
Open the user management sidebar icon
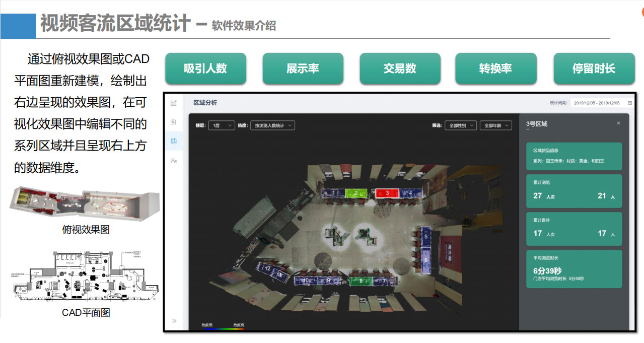point(174,160)
